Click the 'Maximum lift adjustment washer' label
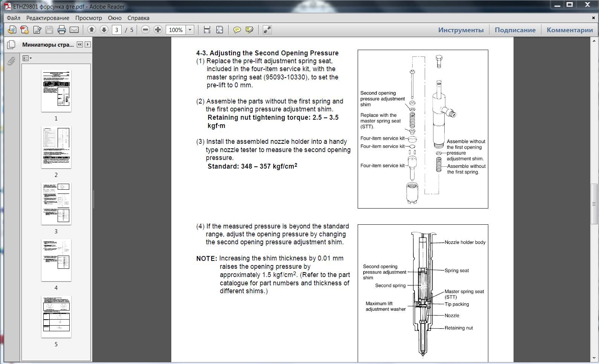The image size is (599, 364). tap(386, 306)
